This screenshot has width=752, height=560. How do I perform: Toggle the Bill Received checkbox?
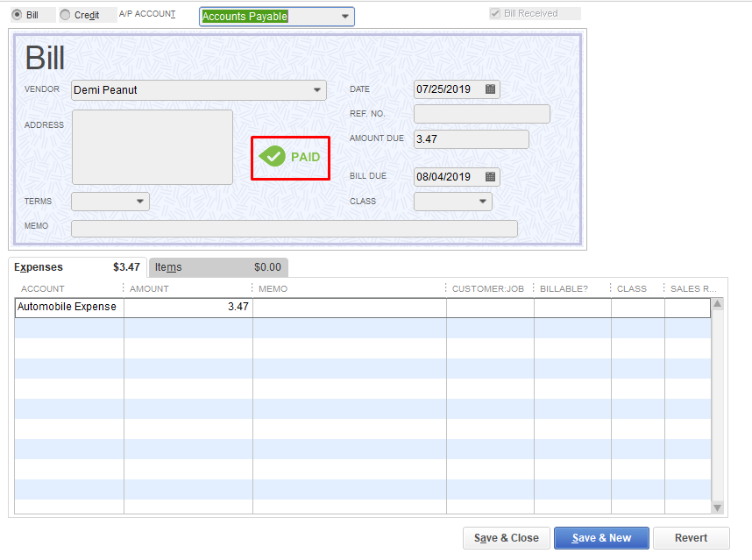(x=495, y=13)
